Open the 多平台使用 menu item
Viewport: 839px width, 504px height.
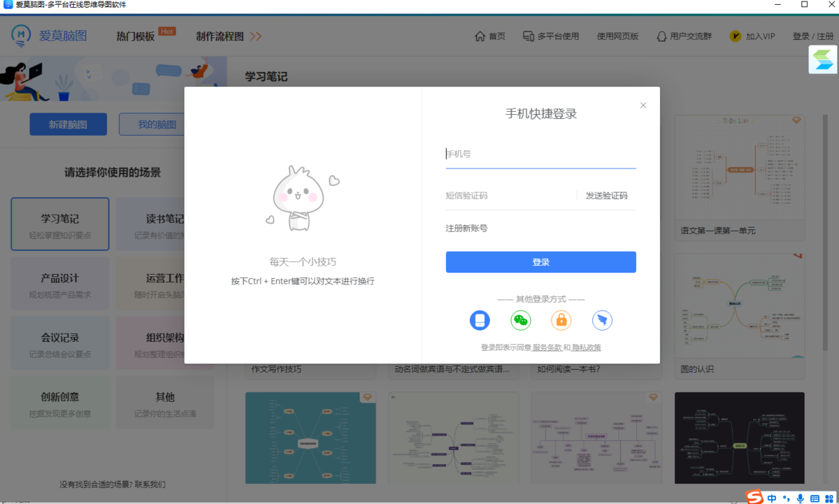tap(551, 36)
